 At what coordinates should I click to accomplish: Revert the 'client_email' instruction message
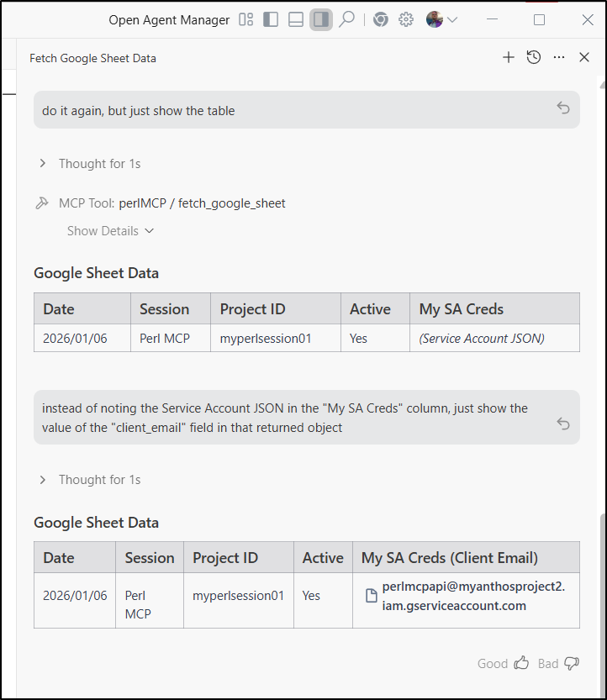[563, 424]
